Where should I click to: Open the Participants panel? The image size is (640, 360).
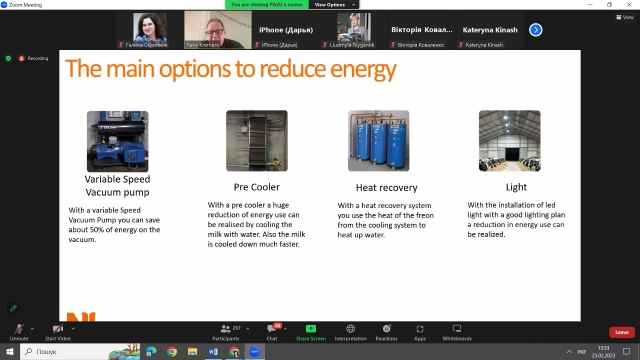tap(226, 332)
